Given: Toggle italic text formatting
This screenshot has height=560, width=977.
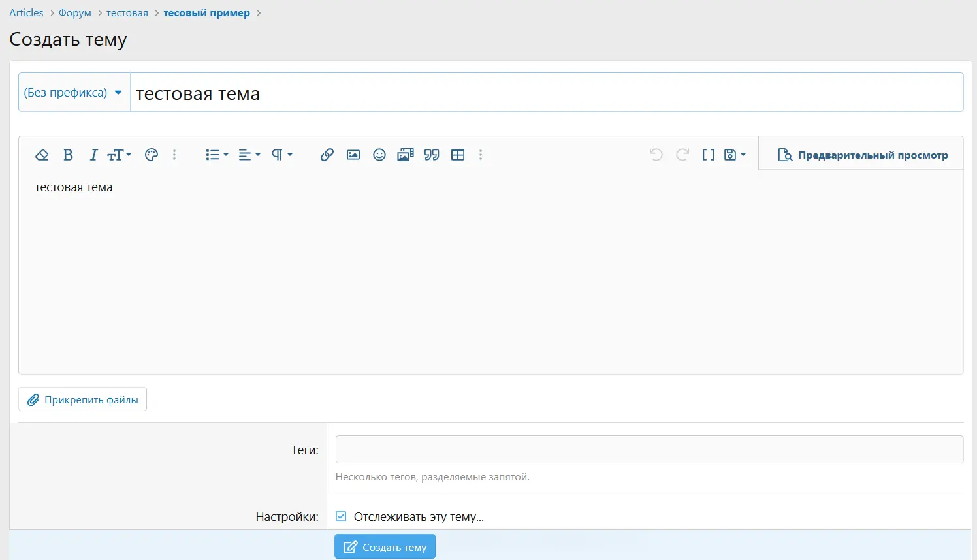Looking at the screenshot, I should point(93,155).
